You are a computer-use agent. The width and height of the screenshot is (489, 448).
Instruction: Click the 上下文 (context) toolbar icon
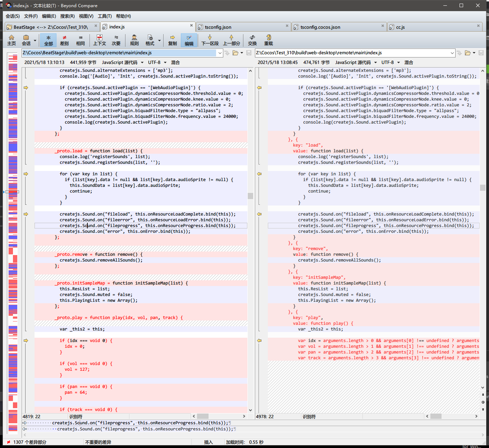(x=100, y=40)
